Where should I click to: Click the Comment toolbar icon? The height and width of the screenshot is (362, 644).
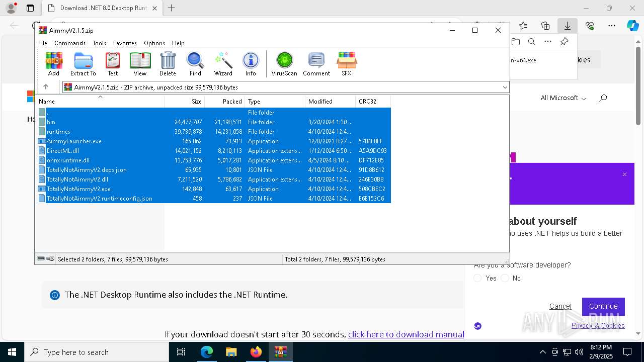coord(316,64)
